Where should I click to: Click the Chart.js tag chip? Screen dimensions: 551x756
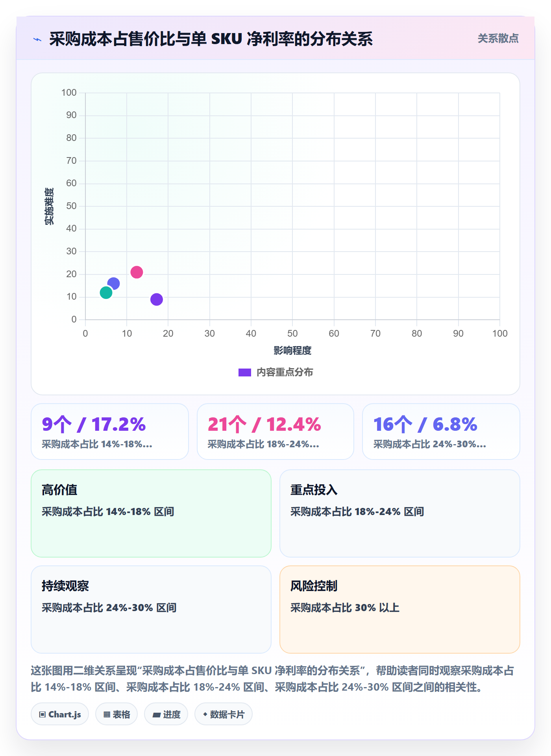pos(60,714)
